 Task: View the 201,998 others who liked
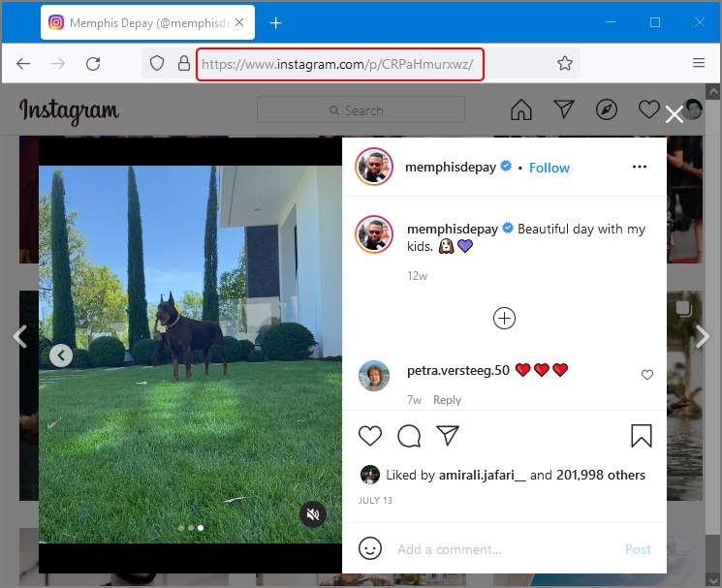[601, 475]
